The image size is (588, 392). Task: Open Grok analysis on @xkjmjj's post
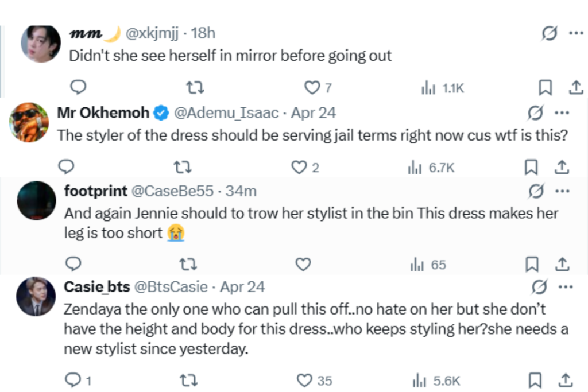coord(550,33)
